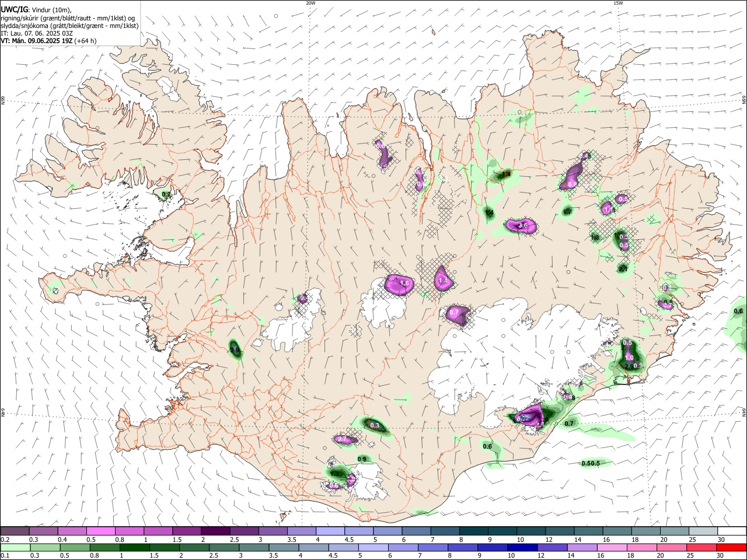Screen dimensions: 747x560
Task: Select top legend swatch between 4 and 4.5
Action: click(x=330, y=531)
